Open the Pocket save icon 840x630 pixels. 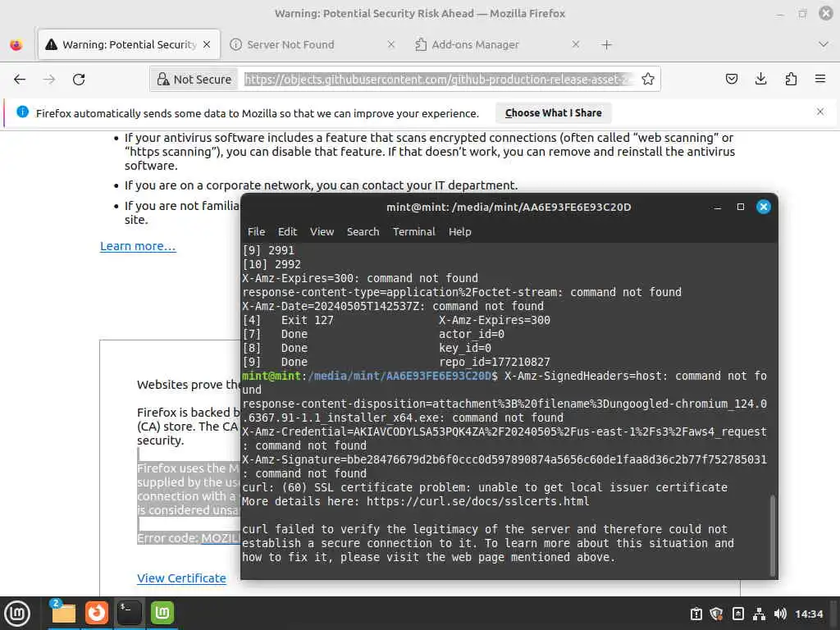click(x=731, y=80)
